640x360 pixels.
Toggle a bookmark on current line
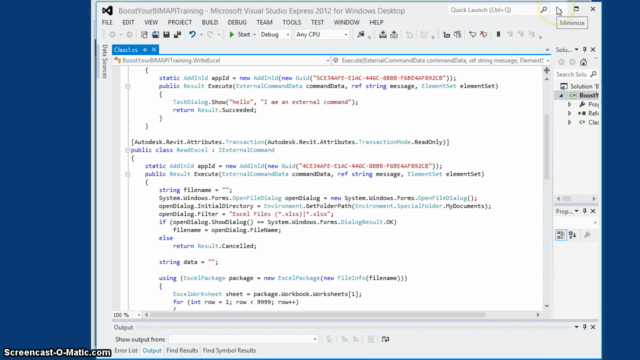[x=498, y=35]
